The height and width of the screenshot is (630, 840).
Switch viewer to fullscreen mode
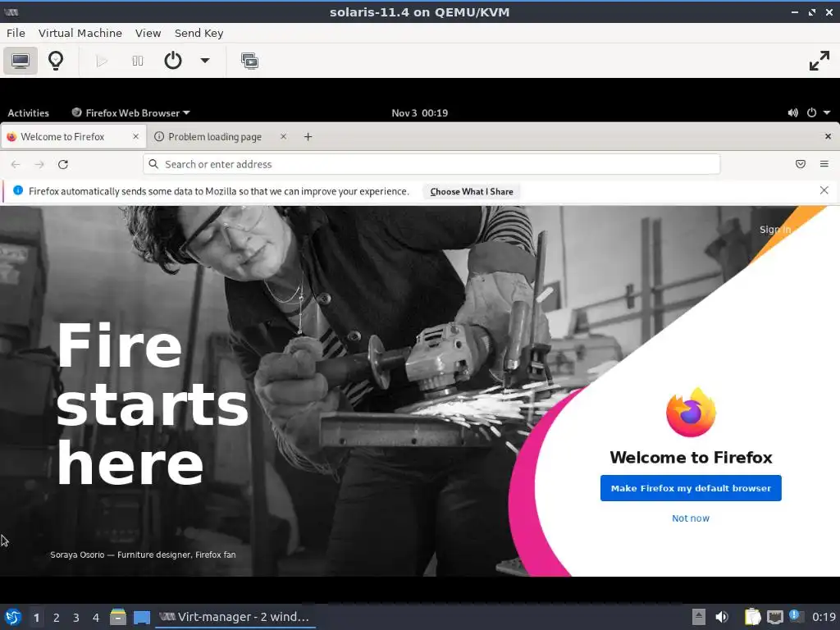(x=819, y=61)
